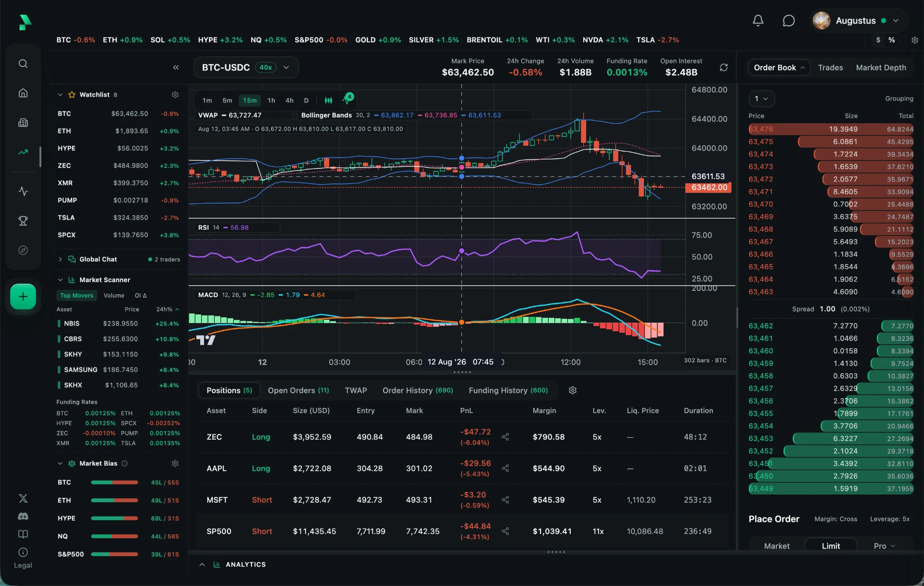Open the chat messages icon

coord(788,21)
